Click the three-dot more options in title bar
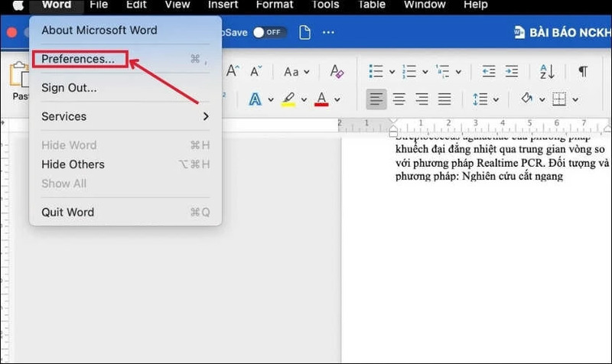Screen dimensions: 612x364 (328, 32)
